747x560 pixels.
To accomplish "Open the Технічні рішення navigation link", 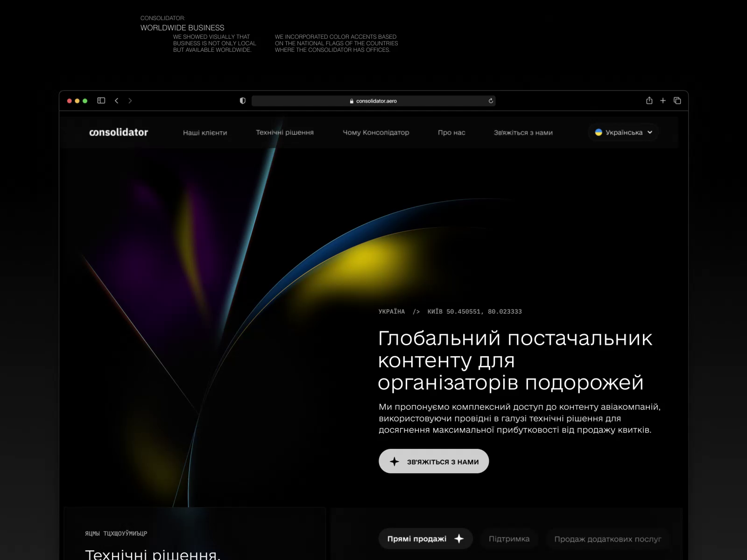I will pos(285,133).
